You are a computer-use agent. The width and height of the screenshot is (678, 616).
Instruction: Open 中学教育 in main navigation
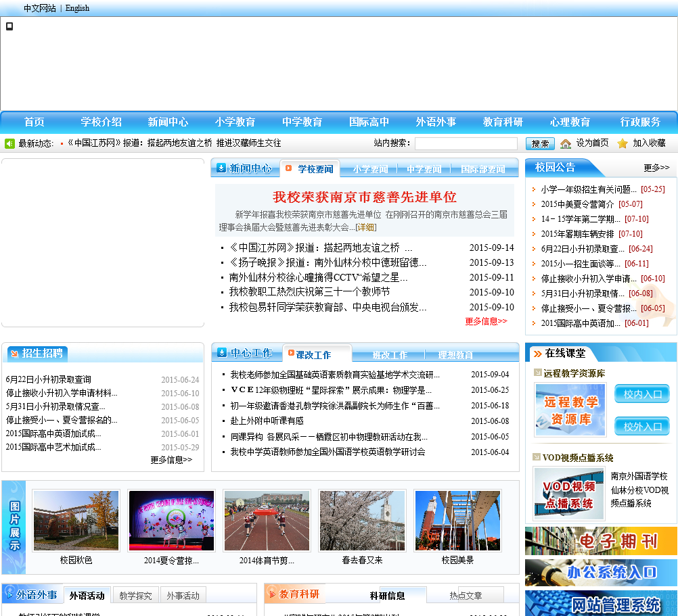[x=302, y=122]
